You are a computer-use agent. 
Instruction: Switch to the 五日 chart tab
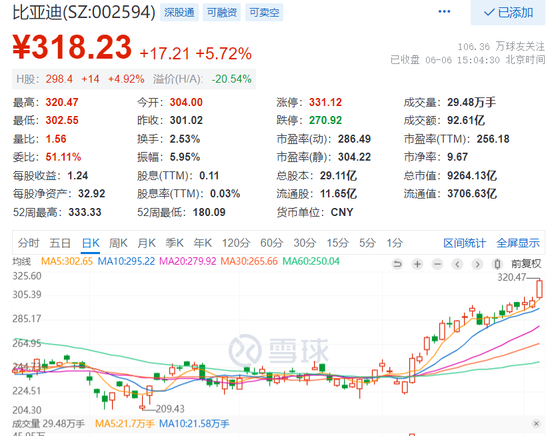tap(60, 243)
